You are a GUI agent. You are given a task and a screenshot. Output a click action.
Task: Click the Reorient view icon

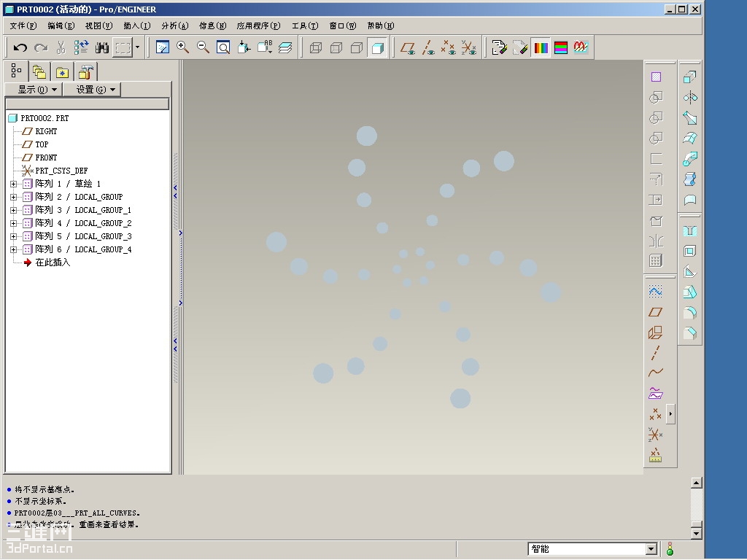point(244,47)
